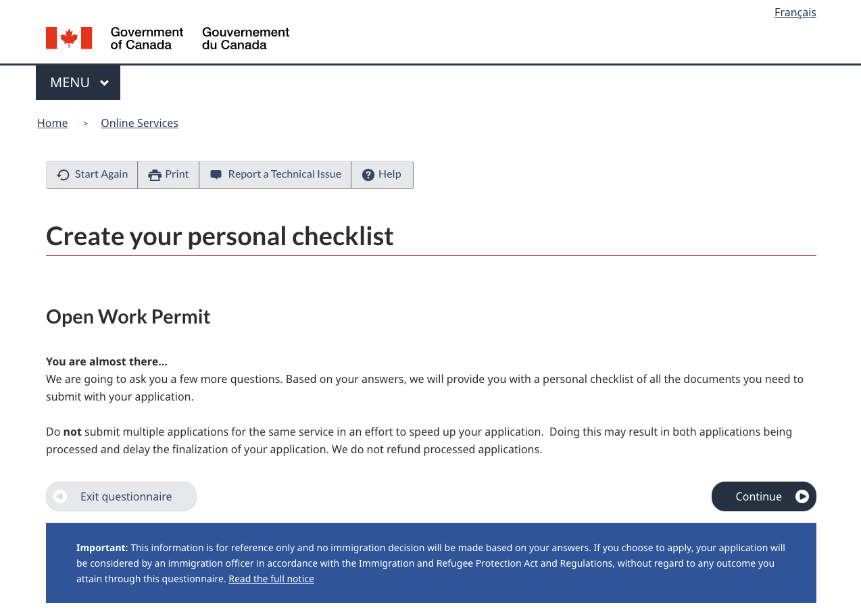Open the Read the full notice link
Viewport: 861px width, 616px height.
tap(271, 579)
